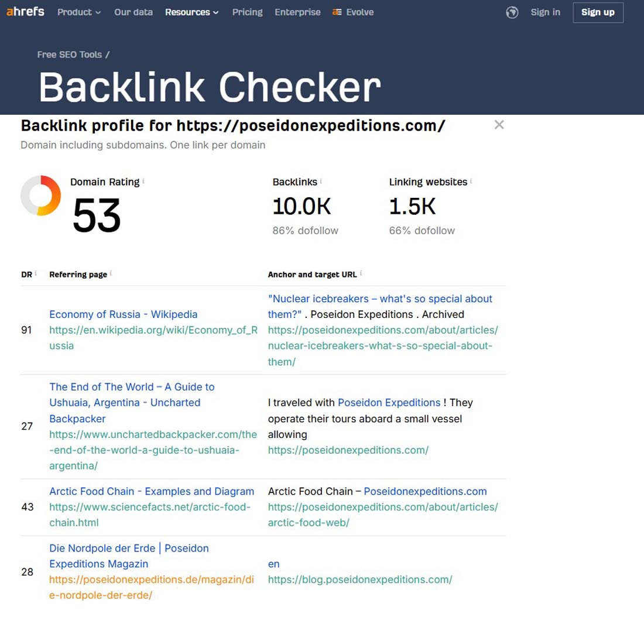The height and width of the screenshot is (644, 644).
Task: Open the Enterprise menu item
Action: (x=297, y=12)
